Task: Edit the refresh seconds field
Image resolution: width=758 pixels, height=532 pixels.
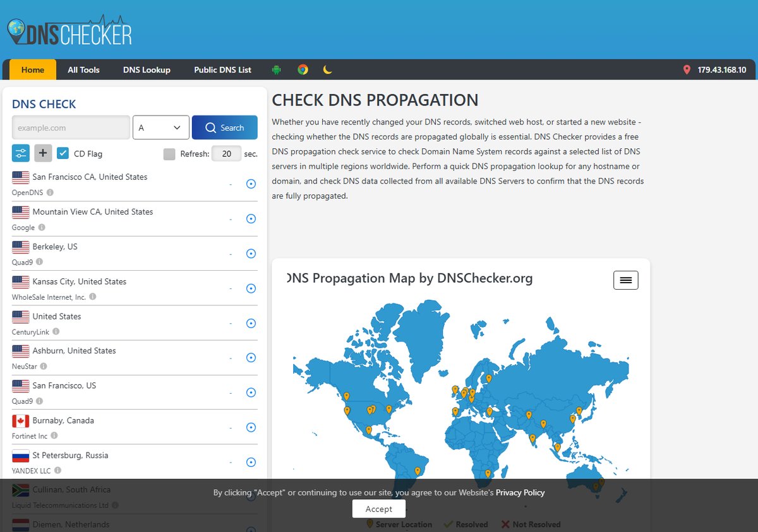Action: [x=226, y=153]
